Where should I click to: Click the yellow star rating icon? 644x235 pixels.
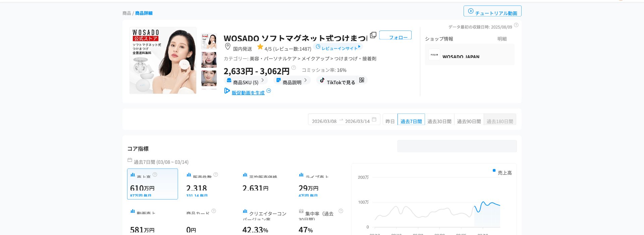point(260,47)
